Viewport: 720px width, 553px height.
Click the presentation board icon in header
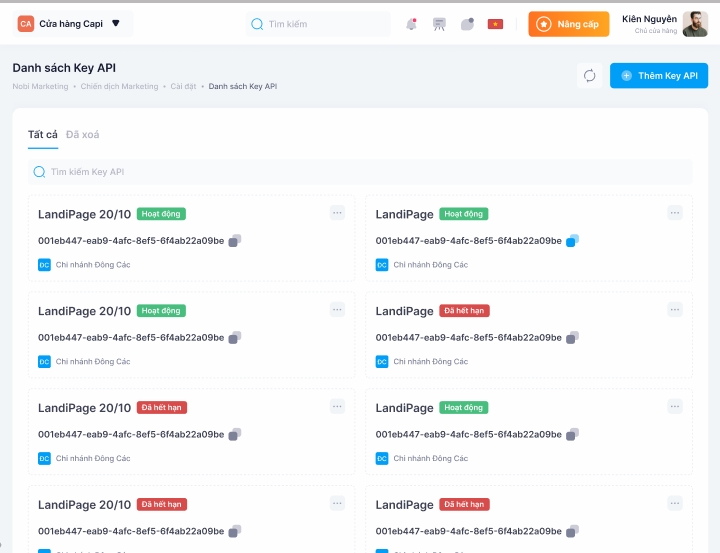click(x=439, y=24)
